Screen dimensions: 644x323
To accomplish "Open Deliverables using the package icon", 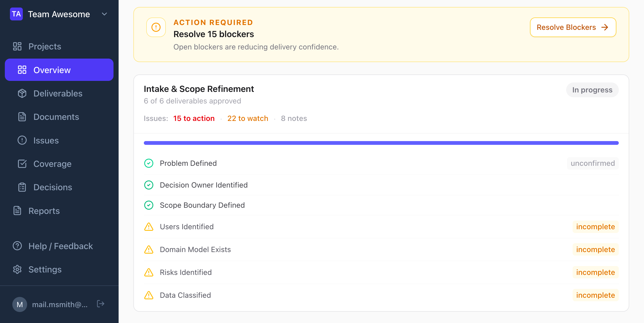I will [22, 93].
